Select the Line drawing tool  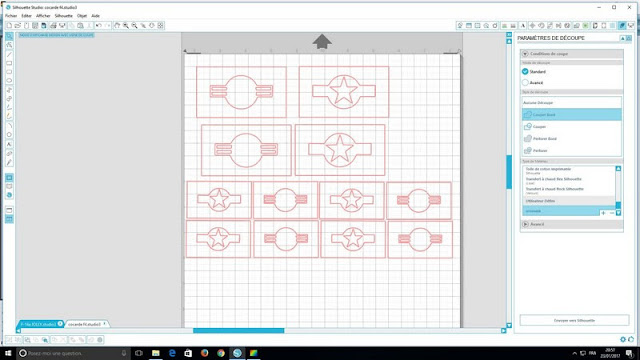9,55
